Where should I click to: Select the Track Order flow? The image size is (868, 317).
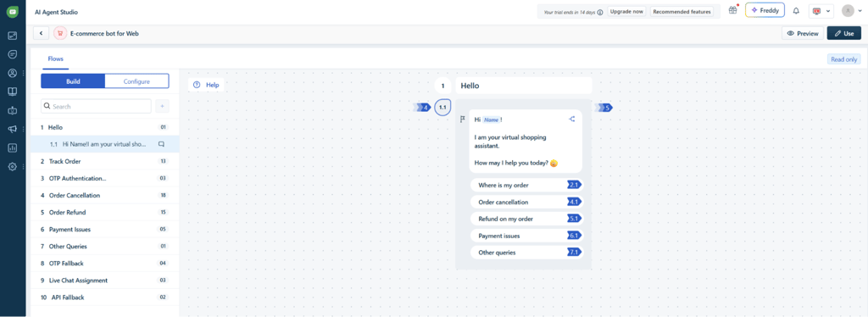tap(104, 161)
